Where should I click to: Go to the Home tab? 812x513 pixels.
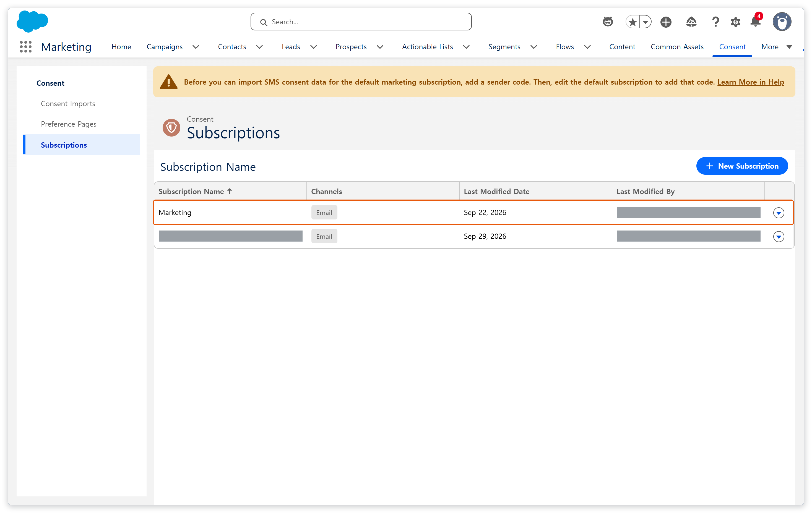(x=121, y=47)
